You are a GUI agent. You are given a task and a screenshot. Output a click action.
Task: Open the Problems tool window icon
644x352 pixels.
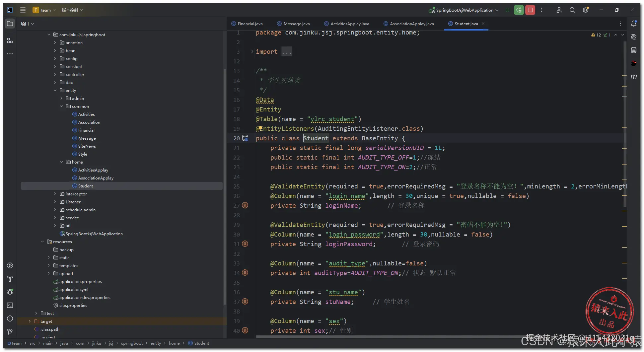(x=10, y=318)
